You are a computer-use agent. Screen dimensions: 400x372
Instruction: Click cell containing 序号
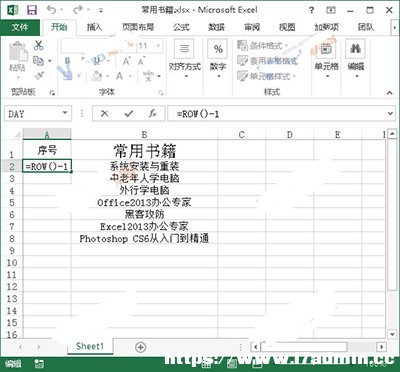(47, 150)
